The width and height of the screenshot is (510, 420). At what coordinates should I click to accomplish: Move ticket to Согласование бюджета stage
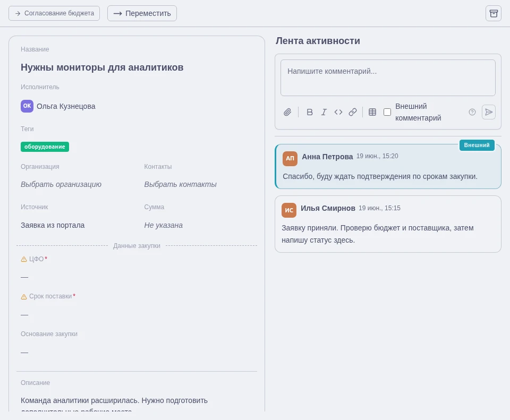click(54, 13)
